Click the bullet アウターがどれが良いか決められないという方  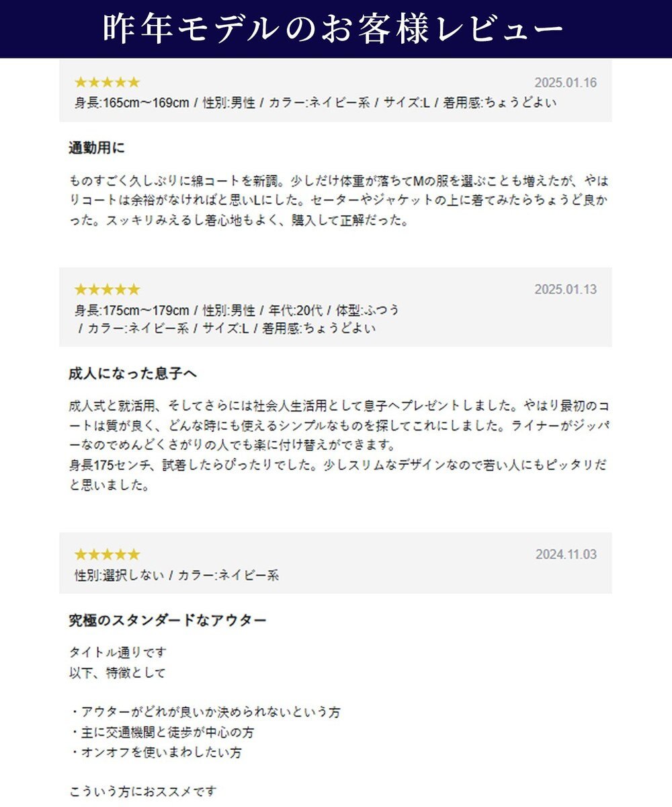(205, 712)
